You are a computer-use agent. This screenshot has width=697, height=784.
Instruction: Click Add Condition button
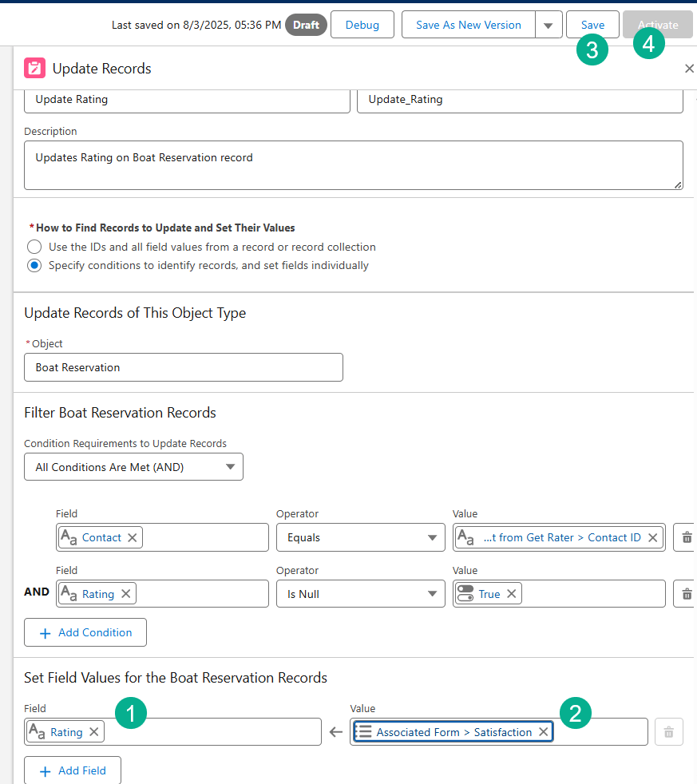(85, 632)
